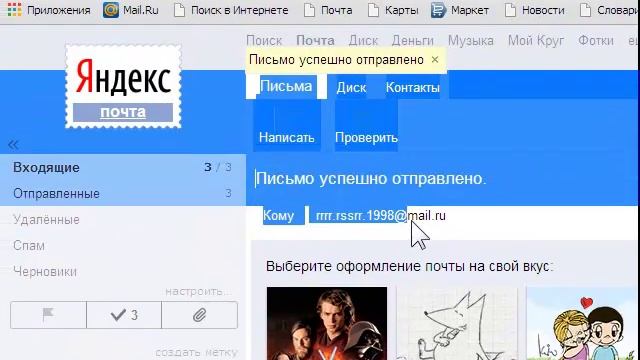Filter unread messages with checkmark 3 button
The width and height of the screenshot is (640, 360).
coord(124,315)
